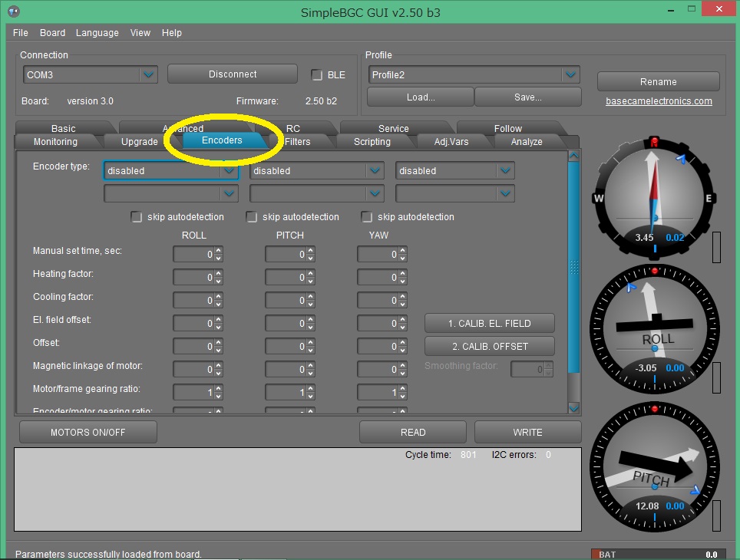Click the SimpleBGC app icon in title bar
The width and height of the screenshot is (740, 560).
click(x=14, y=11)
